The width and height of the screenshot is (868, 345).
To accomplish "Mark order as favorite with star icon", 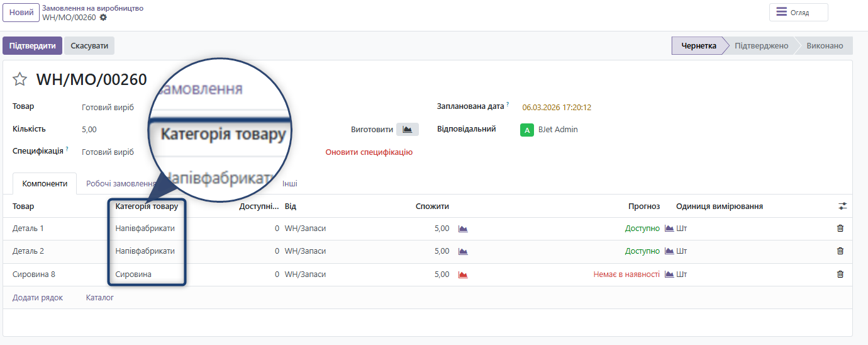I will [20, 79].
